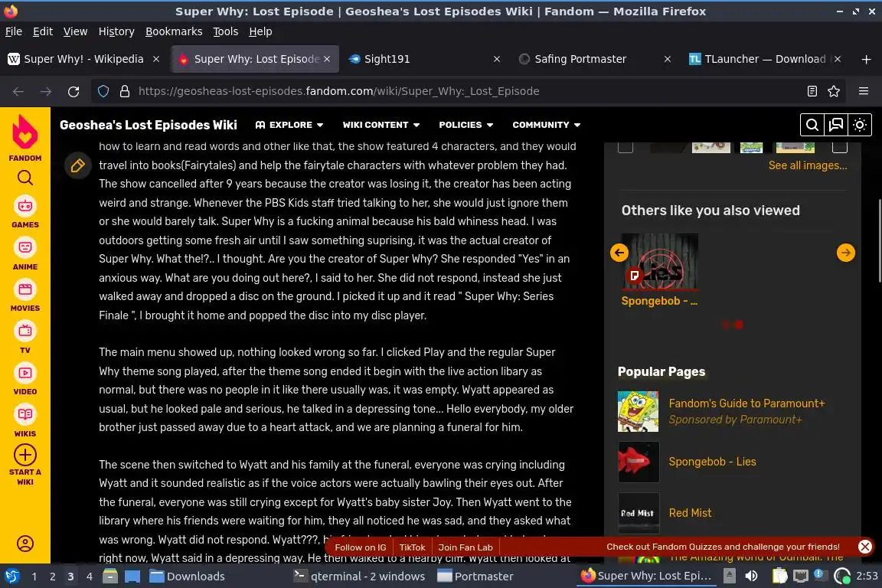The image size is (882, 588).
Task: Open qterminal windows from taskbar
Action: pyautogui.click(x=359, y=577)
